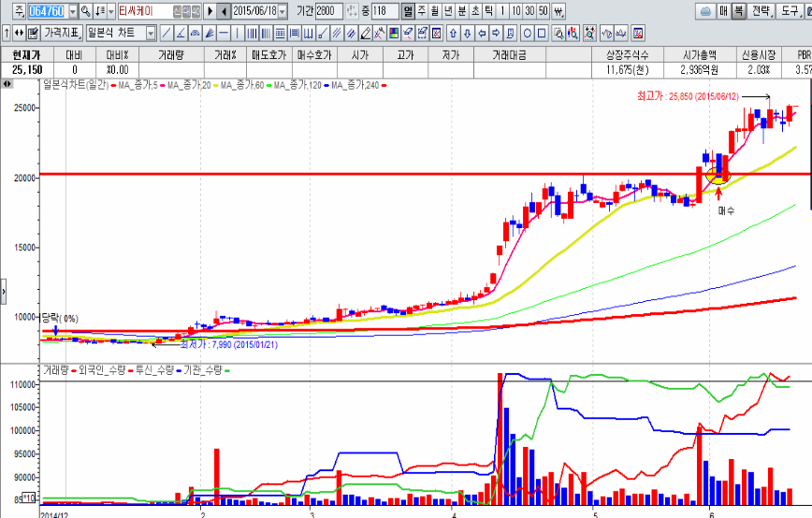This screenshot has height=518, width=812.
Task: Select the circle shape drawing tool
Action: point(527,33)
